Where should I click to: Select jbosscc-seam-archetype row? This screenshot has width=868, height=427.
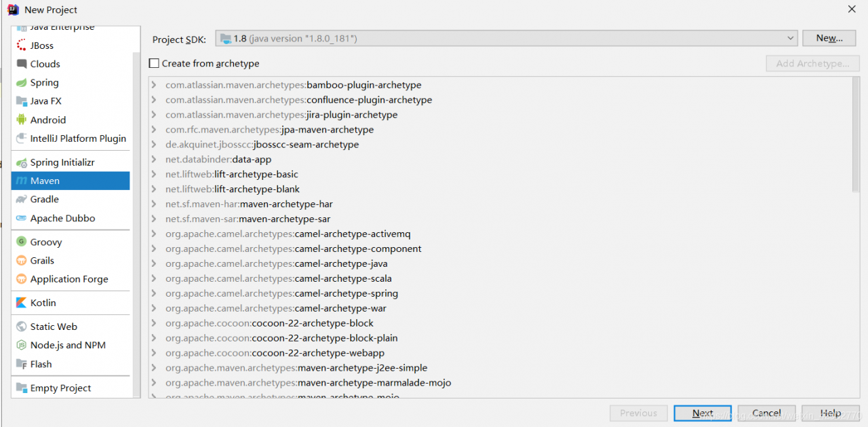[500, 145]
